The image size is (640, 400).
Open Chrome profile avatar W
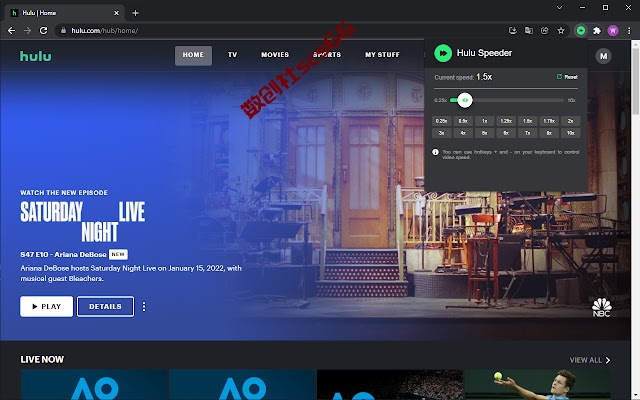click(613, 31)
